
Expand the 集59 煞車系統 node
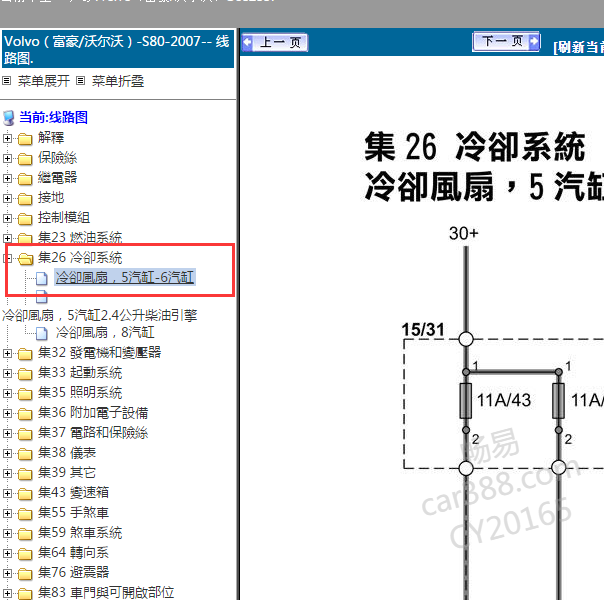[x=7, y=533]
